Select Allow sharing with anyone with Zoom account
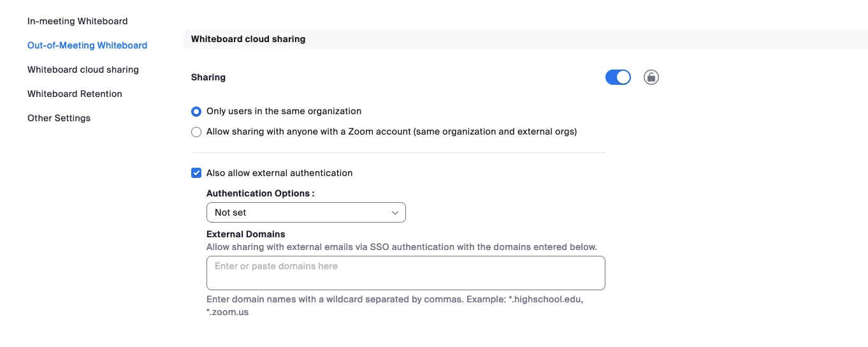The height and width of the screenshot is (347, 868). [x=196, y=132]
